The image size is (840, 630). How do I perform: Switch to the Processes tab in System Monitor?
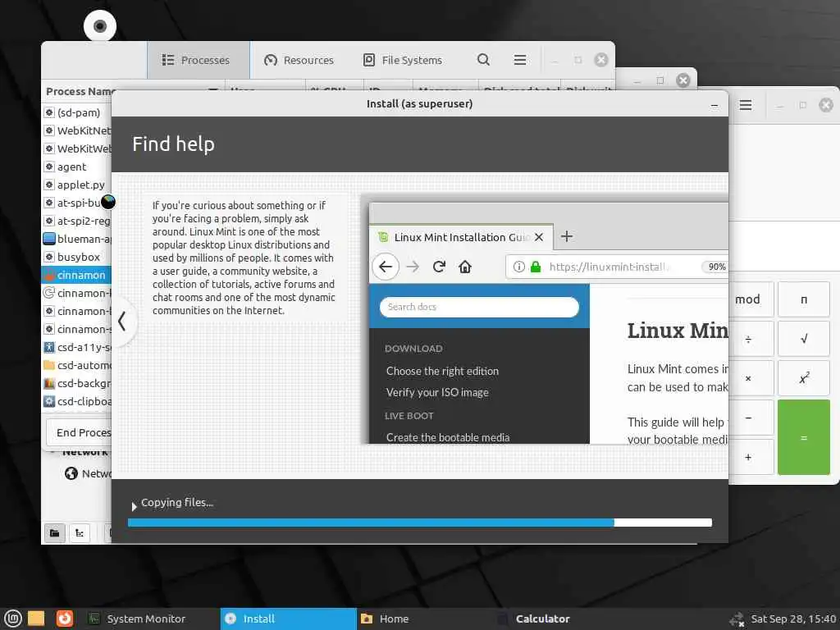[199, 60]
